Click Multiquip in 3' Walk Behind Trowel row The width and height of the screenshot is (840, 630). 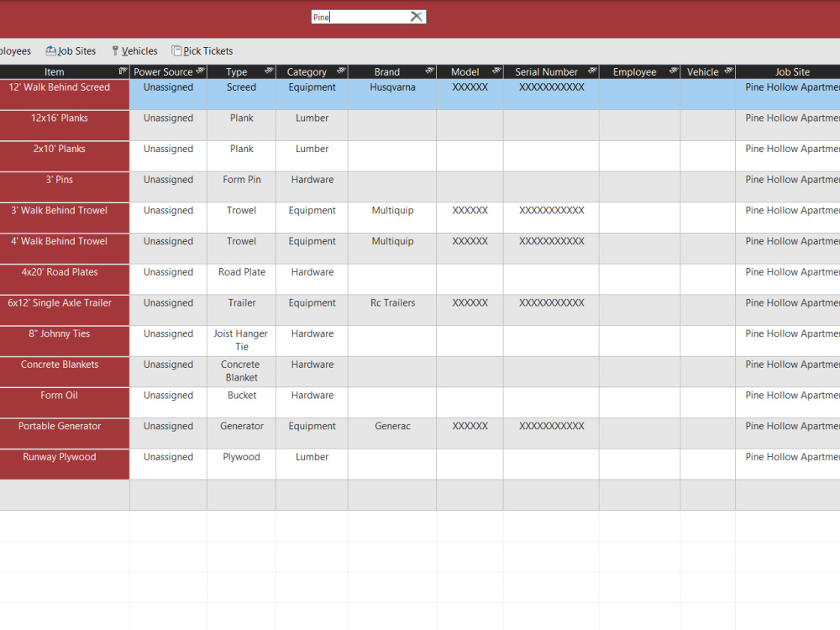click(x=392, y=218)
